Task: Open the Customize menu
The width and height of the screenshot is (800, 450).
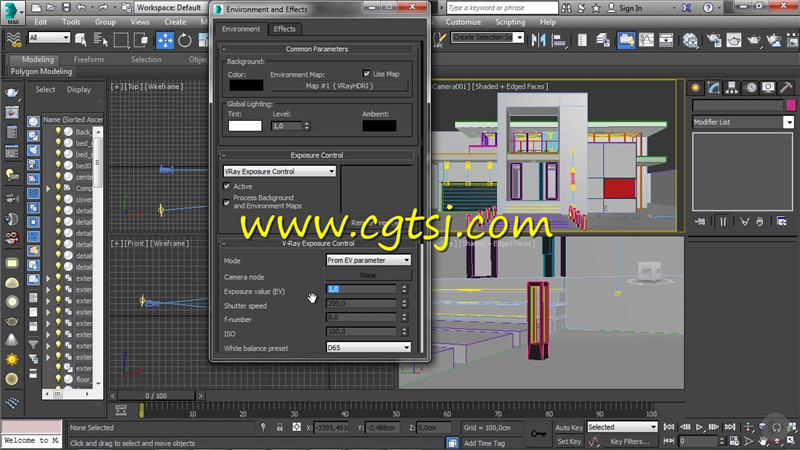Action: (x=463, y=22)
